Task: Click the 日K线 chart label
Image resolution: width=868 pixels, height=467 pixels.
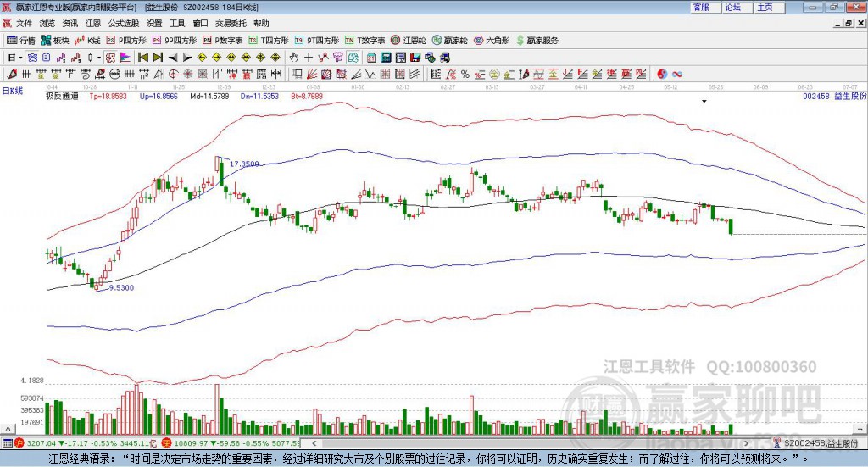Action: click(x=12, y=91)
